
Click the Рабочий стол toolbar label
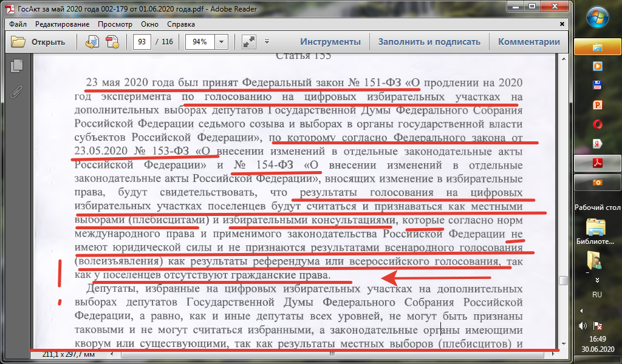(598, 207)
